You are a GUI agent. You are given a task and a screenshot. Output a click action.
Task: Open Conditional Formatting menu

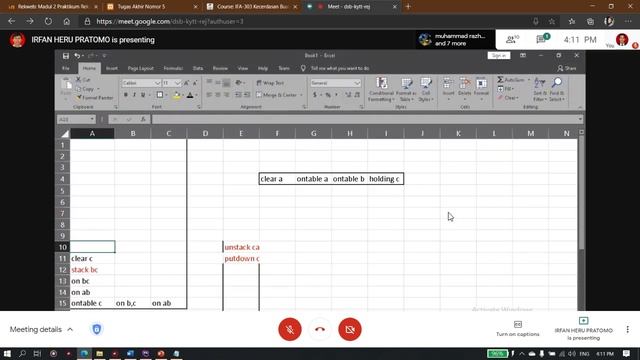point(381,89)
